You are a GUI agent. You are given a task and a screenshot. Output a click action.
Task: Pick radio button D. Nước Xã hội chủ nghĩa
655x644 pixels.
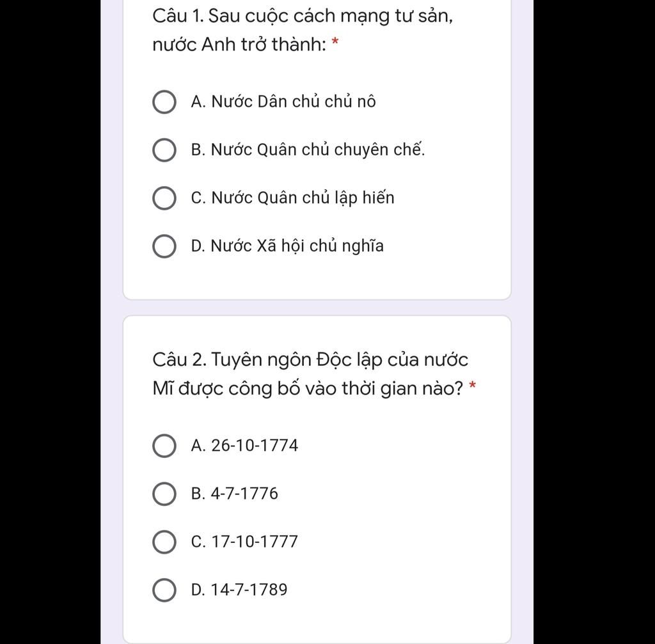tap(164, 246)
